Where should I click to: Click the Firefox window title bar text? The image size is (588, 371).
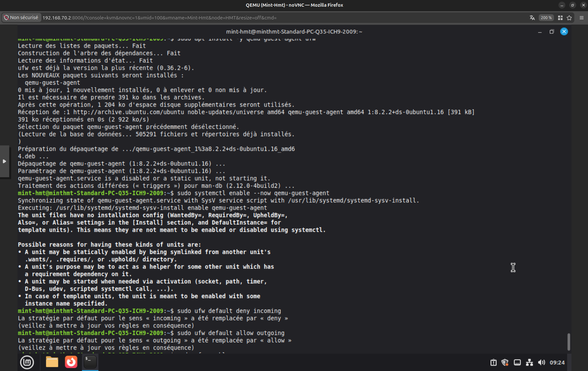click(294, 5)
